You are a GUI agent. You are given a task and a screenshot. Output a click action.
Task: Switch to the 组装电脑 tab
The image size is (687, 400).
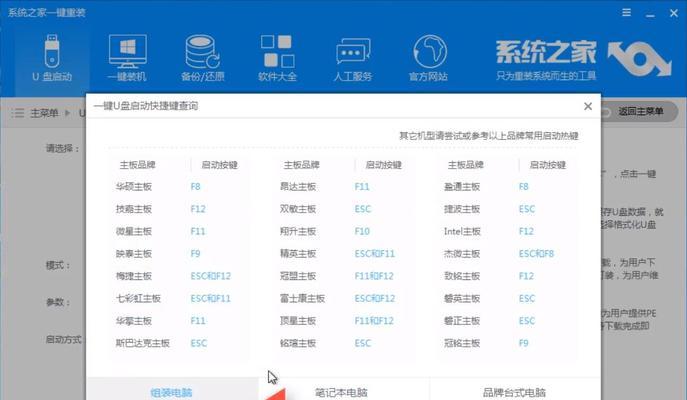(x=171, y=392)
